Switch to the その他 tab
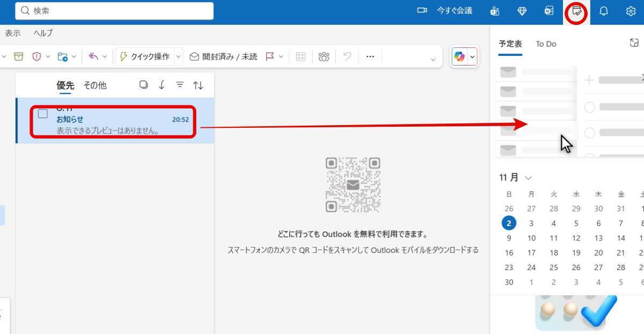The width and height of the screenshot is (644, 334). (x=94, y=84)
